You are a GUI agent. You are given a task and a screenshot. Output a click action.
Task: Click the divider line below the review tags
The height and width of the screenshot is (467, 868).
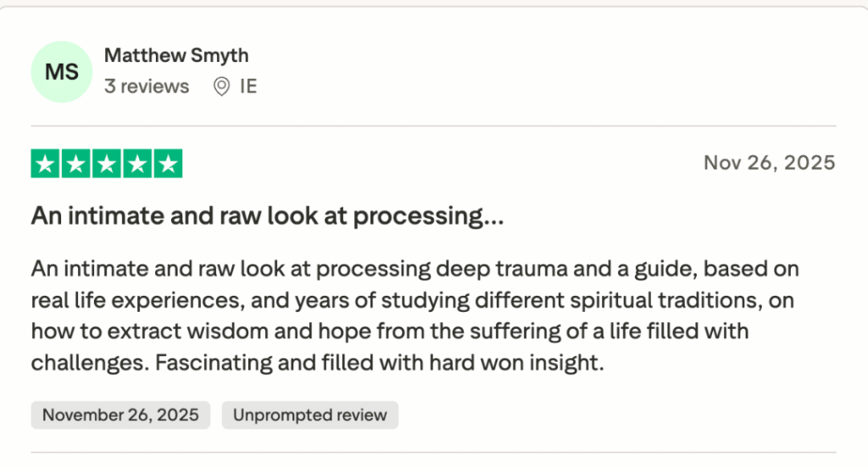pyautogui.click(x=433, y=452)
